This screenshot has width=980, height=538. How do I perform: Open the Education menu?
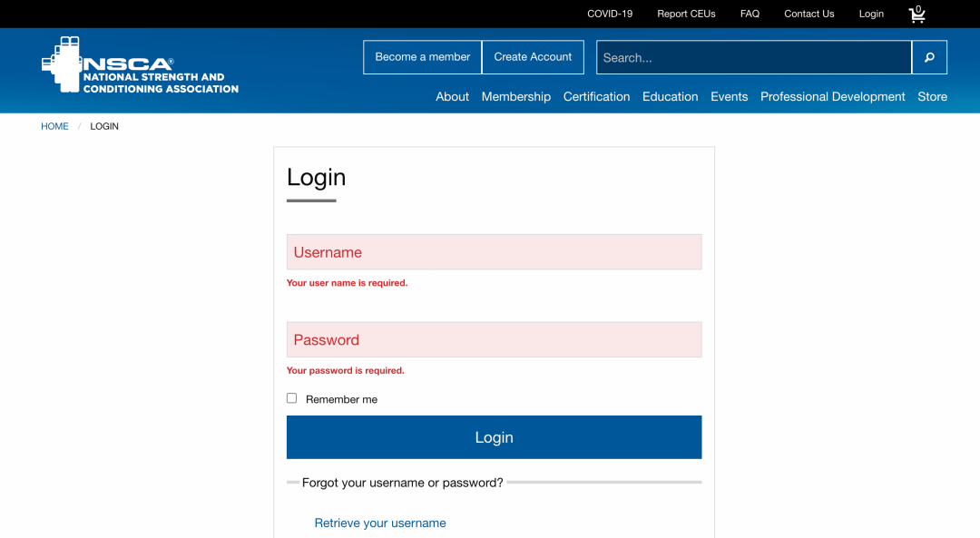pos(670,96)
